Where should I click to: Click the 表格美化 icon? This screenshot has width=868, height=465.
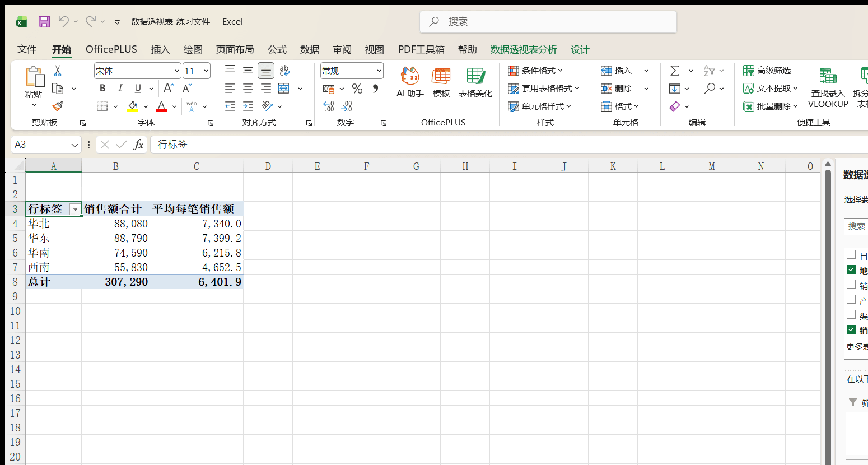[475, 82]
